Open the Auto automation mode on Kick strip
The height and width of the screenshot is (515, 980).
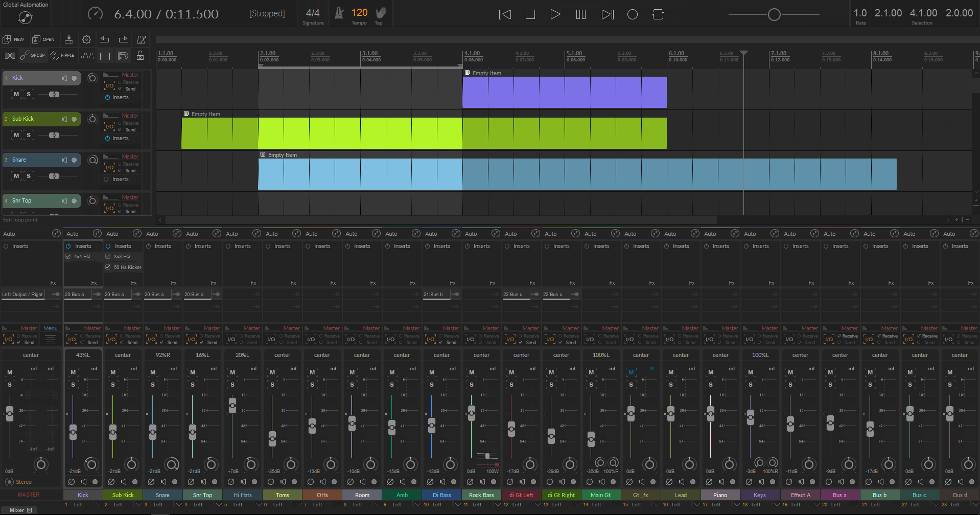pyautogui.click(x=73, y=234)
